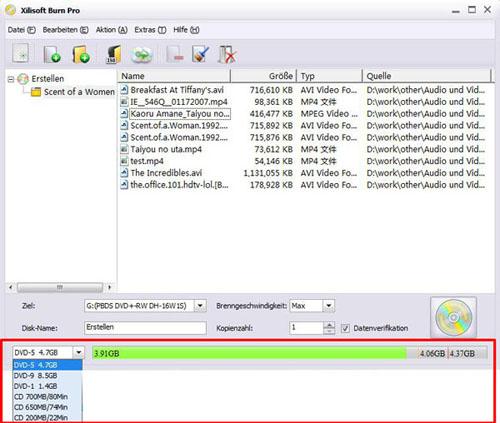Open the Datei menu

(x=22, y=30)
